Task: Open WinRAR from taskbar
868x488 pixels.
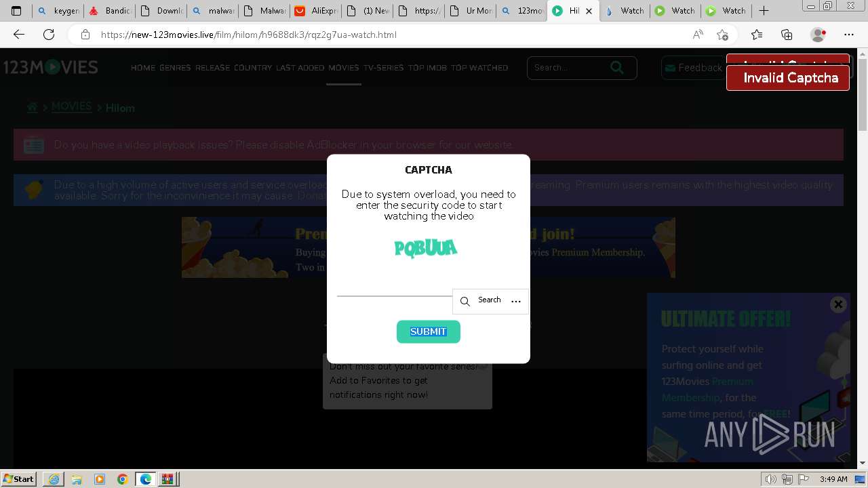Action: [167, 479]
